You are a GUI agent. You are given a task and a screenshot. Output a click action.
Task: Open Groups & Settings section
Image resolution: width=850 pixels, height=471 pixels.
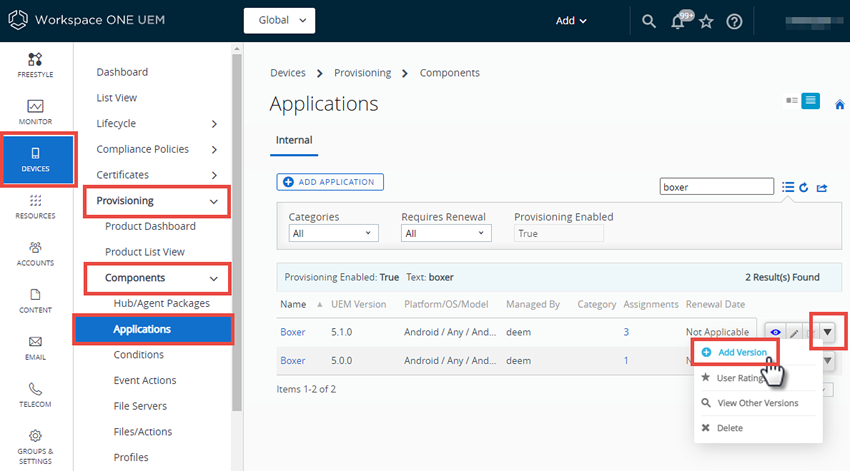[35, 447]
